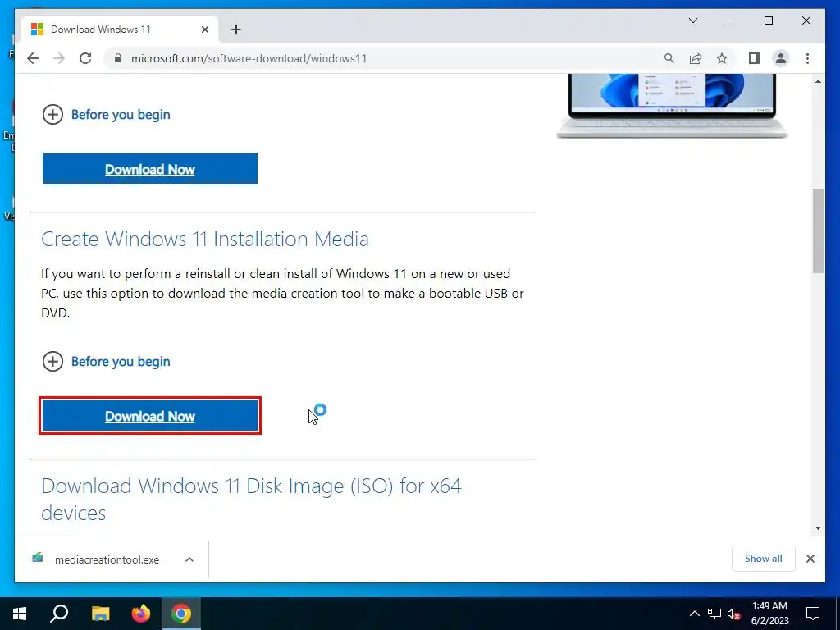Image resolution: width=840 pixels, height=630 pixels.
Task: Click Download Now for Installation Media
Action: tap(150, 416)
